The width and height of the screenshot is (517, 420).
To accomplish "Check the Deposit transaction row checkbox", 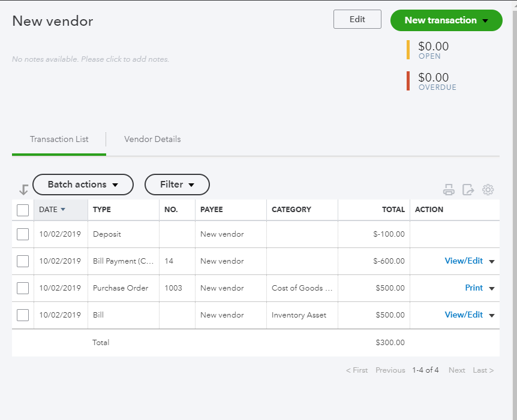I will pyautogui.click(x=23, y=234).
